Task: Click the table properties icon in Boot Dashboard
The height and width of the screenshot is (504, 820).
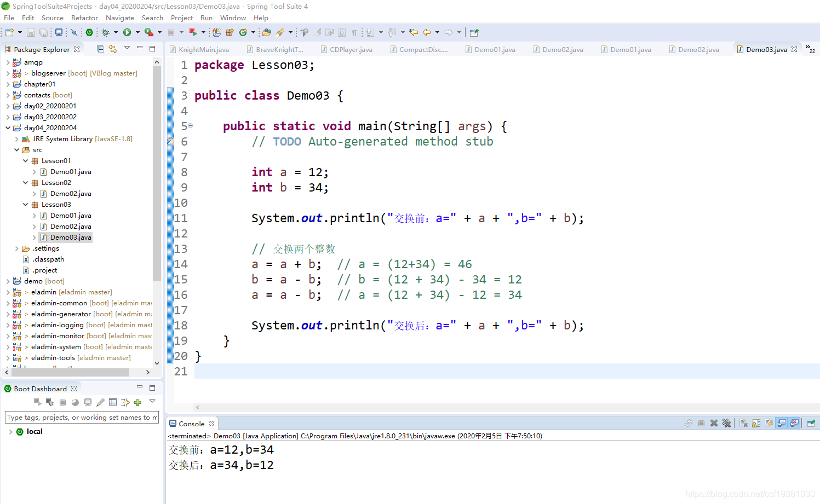Action: click(113, 402)
